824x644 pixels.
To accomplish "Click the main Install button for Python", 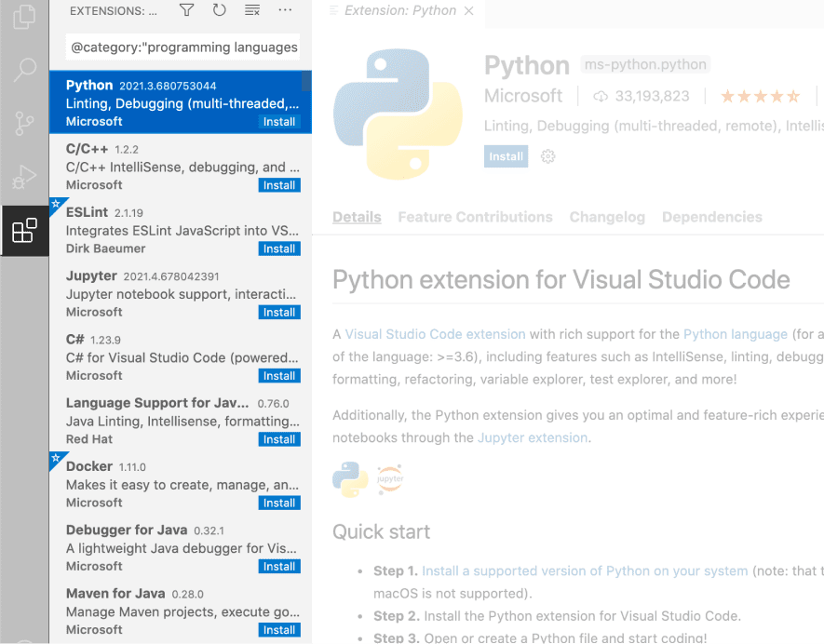I will (x=506, y=156).
